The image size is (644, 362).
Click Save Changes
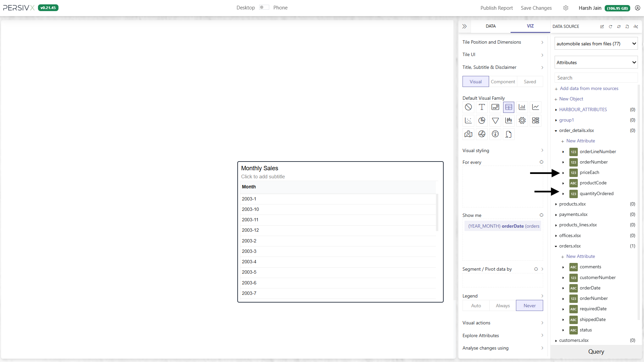click(x=536, y=8)
